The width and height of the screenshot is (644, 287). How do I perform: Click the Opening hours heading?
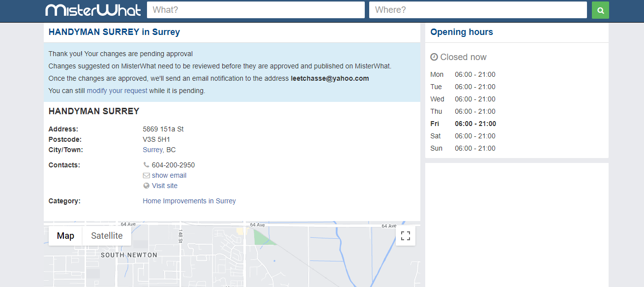pos(461,32)
